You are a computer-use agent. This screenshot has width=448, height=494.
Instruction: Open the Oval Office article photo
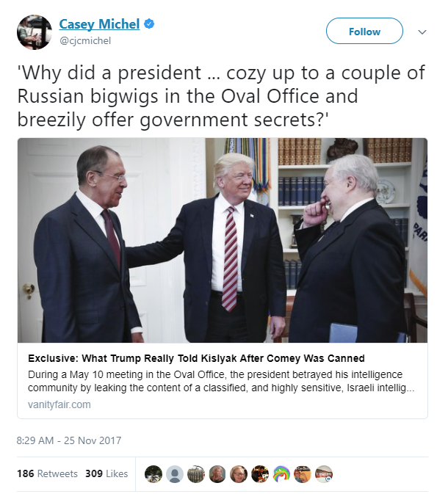pyautogui.click(x=223, y=240)
